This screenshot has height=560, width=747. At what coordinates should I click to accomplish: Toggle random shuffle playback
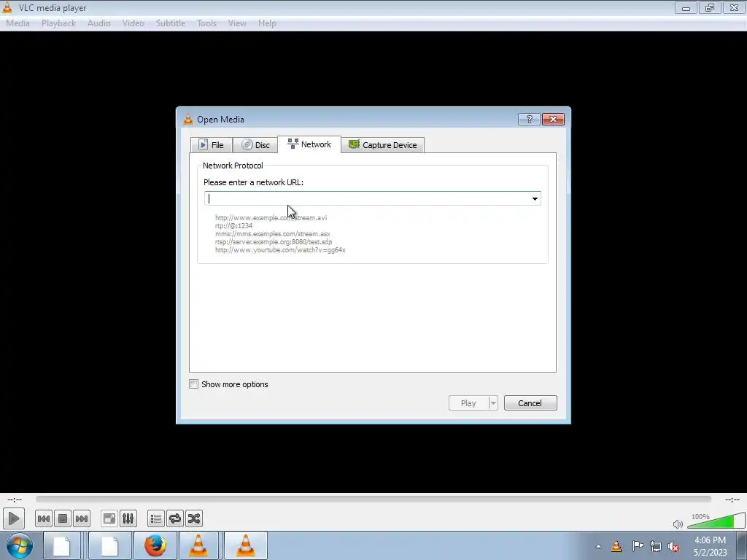194,518
